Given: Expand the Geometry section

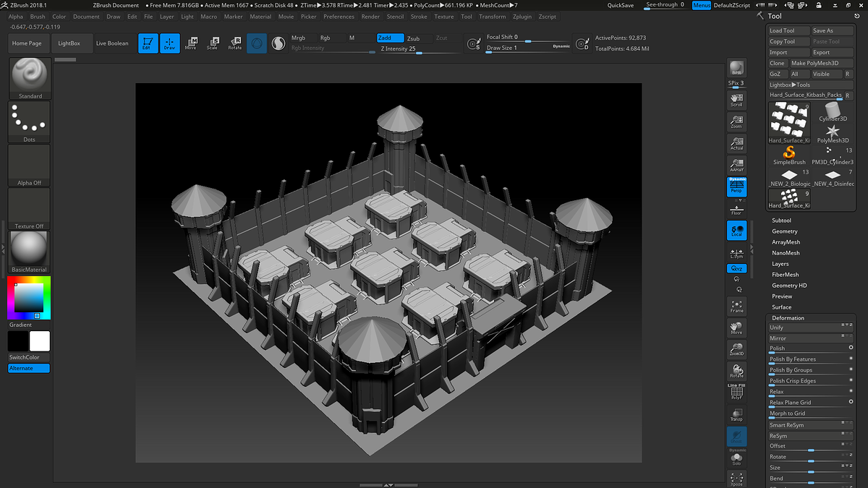Looking at the screenshot, I should pyautogui.click(x=784, y=231).
